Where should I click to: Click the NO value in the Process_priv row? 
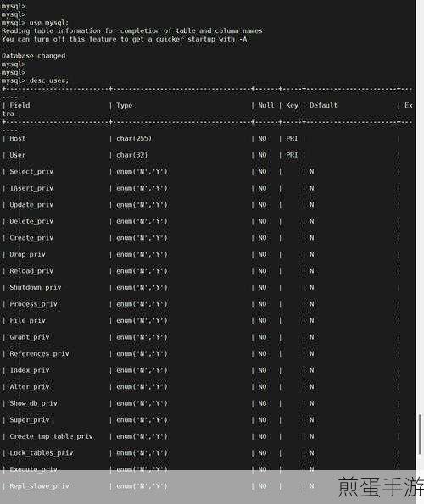click(x=262, y=304)
